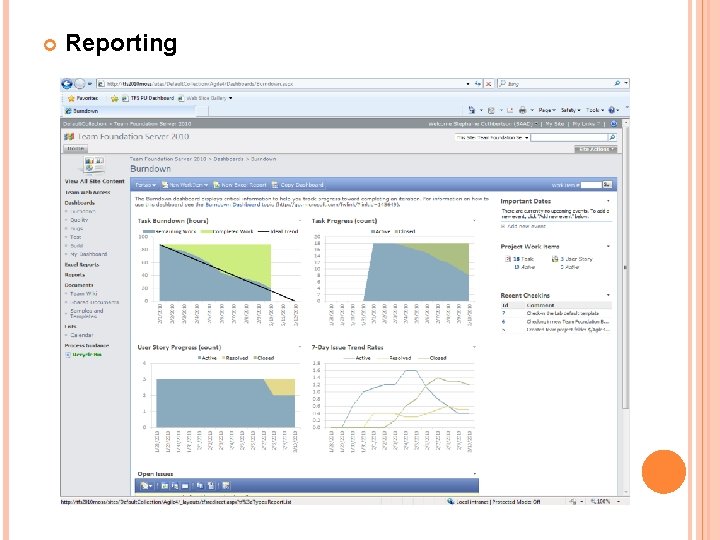Click the browser Back arrow button

67,84
